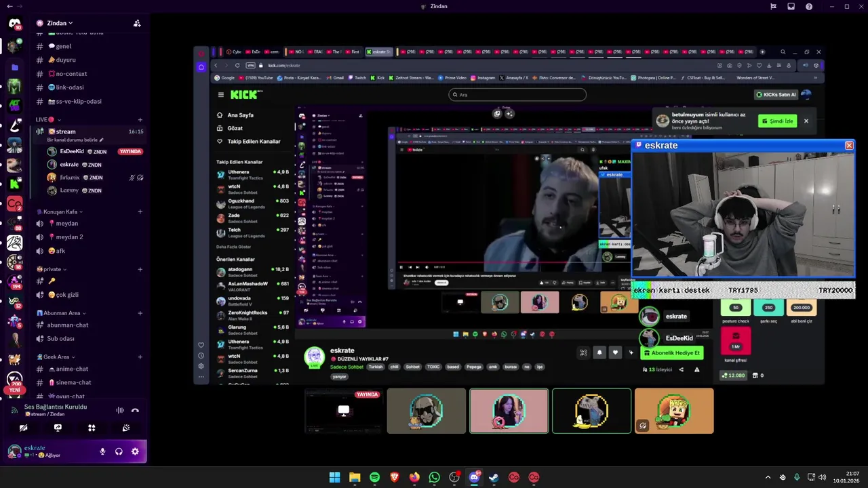Viewport: 868px width, 488px height.
Task: Go back using title bar arrow
Action: pyautogui.click(x=9, y=6)
